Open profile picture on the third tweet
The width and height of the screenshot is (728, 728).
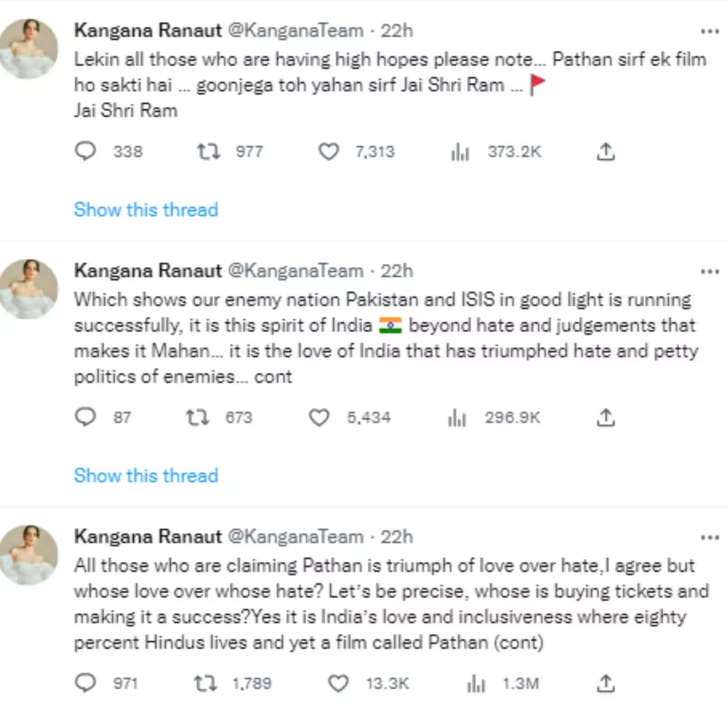(28, 555)
